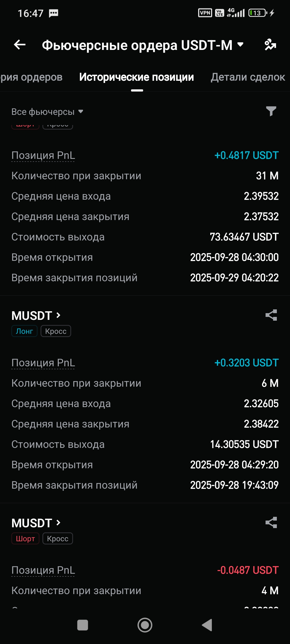Share the MUSDT long position
This screenshot has width=290, height=644.
(271, 315)
